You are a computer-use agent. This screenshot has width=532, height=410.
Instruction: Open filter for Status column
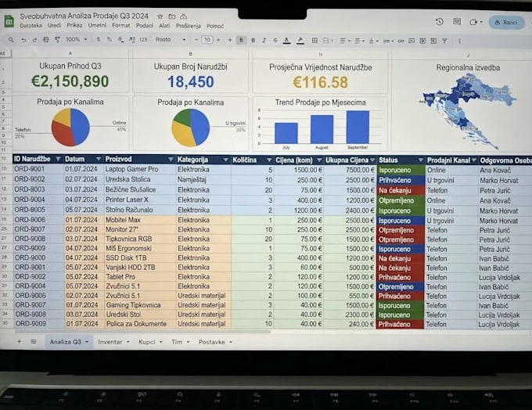tap(421, 160)
